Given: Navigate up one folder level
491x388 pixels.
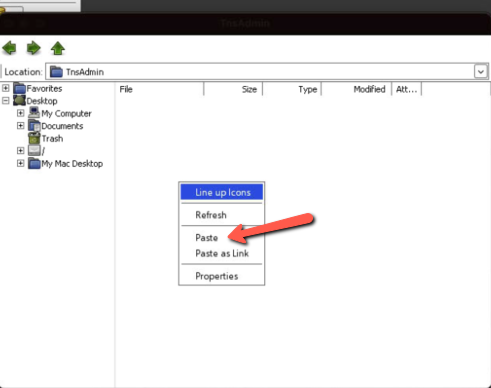Looking at the screenshot, I should (58, 48).
